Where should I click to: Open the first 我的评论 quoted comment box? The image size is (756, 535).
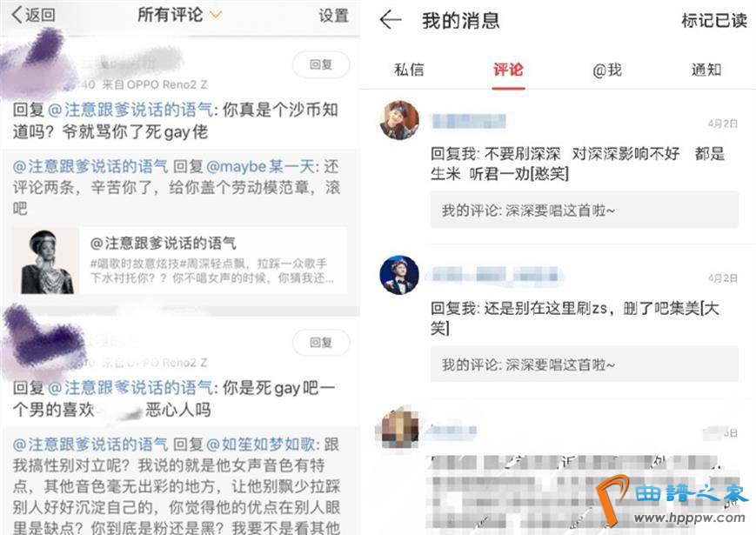pyautogui.click(x=585, y=211)
